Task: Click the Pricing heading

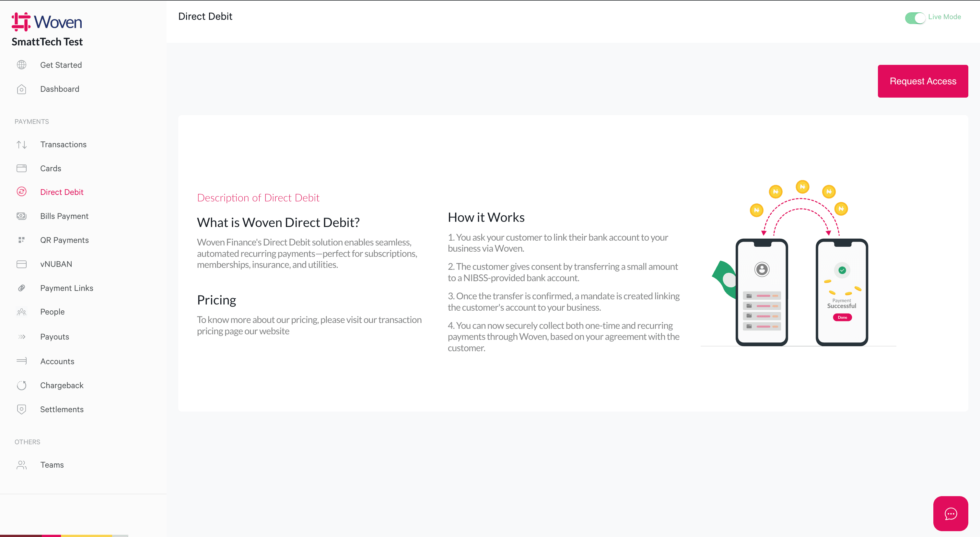Action: coord(216,300)
